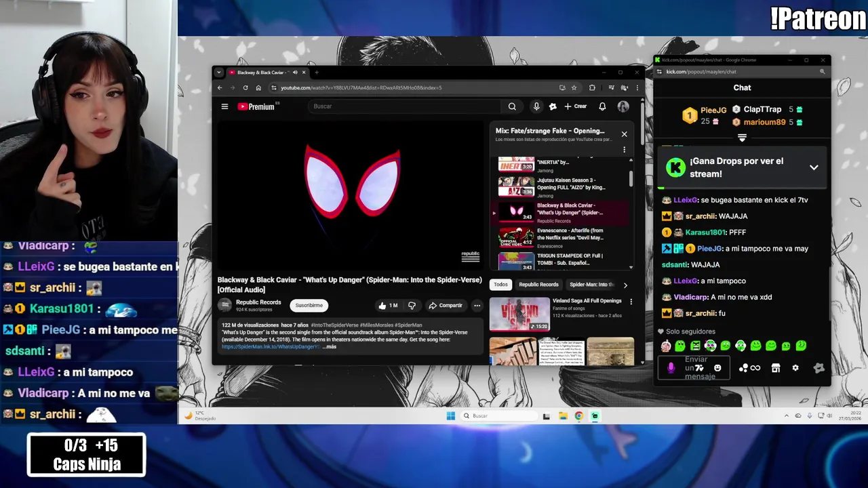Expand the Kick chat leaderboard arrow
Image resolution: width=868 pixels, height=488 pixels.
pyautogui.click(x=742, y=138)
